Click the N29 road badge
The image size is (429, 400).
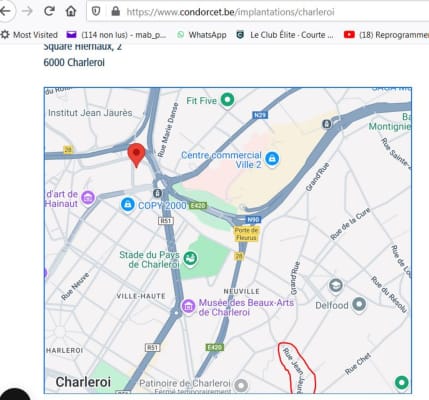click(x=260, y=115)
